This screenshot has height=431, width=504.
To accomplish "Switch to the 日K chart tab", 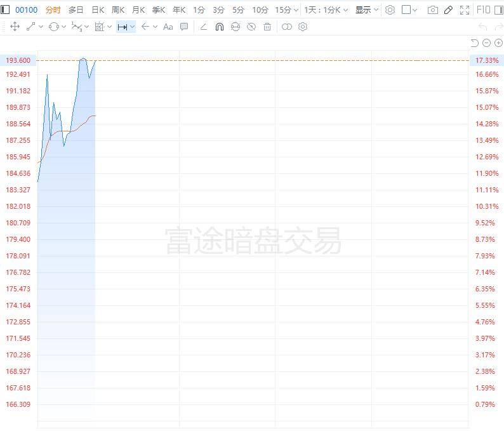I will pos(98,10).
